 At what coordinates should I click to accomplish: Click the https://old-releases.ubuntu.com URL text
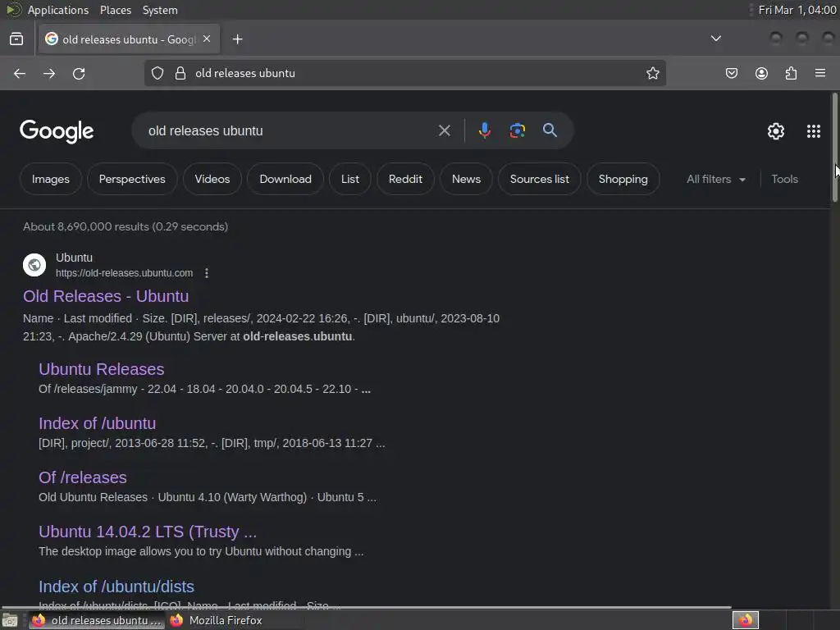click(x=124, y=273)
